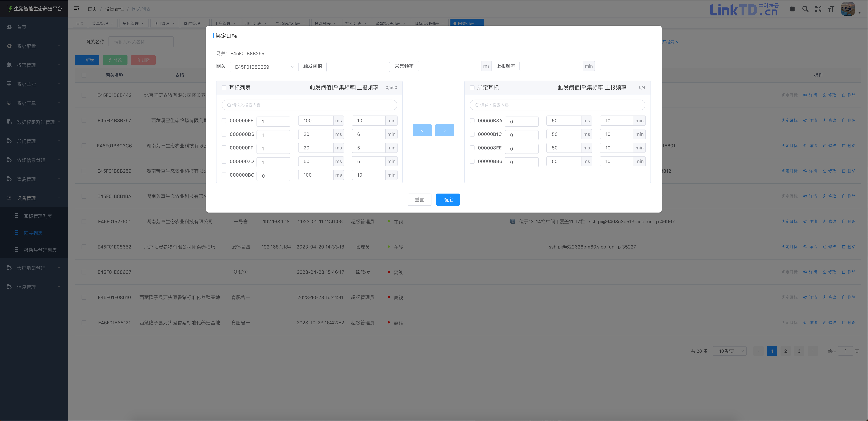
Task: Click the move-left transfer arrow button
Action: point(422,130)
